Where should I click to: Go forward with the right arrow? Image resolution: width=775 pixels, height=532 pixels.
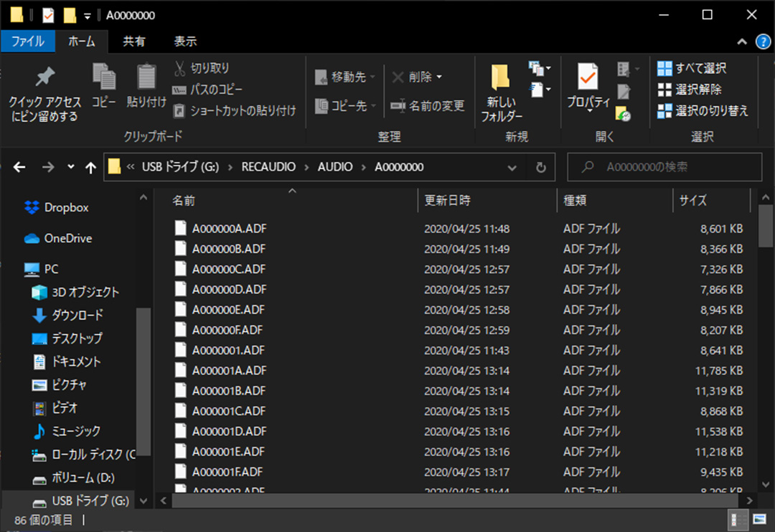point(48,168)
